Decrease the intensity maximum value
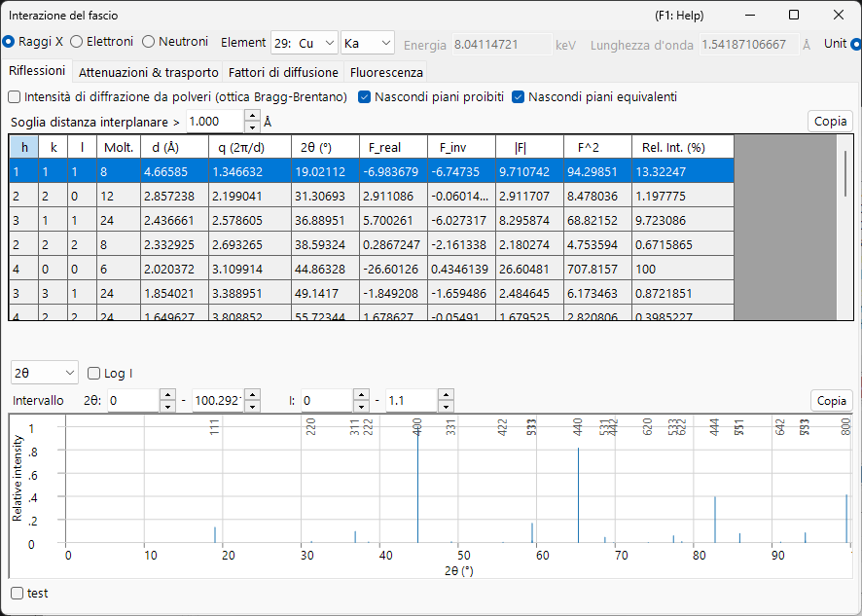This screenshot has height=616, width=862. (x=446, y=407)
